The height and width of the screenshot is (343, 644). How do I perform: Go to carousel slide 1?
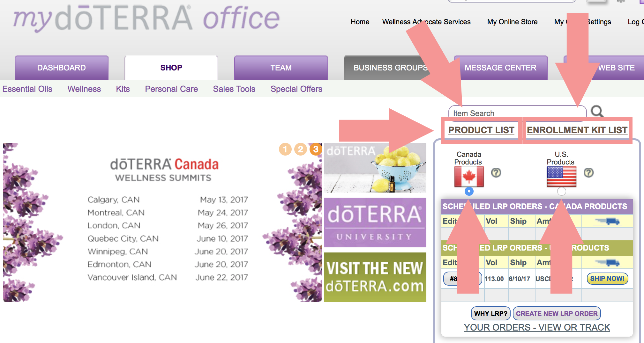click(x=285, y=149)
